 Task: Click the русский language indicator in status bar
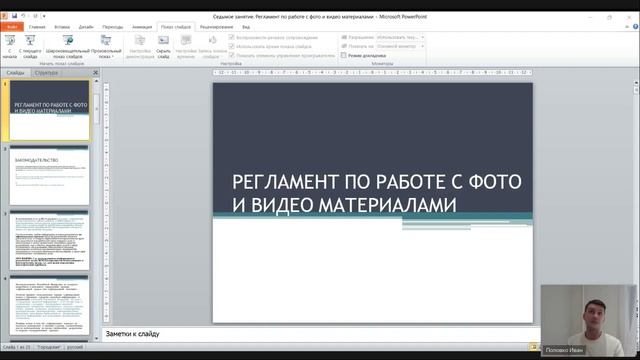click(x=75, y=347)
